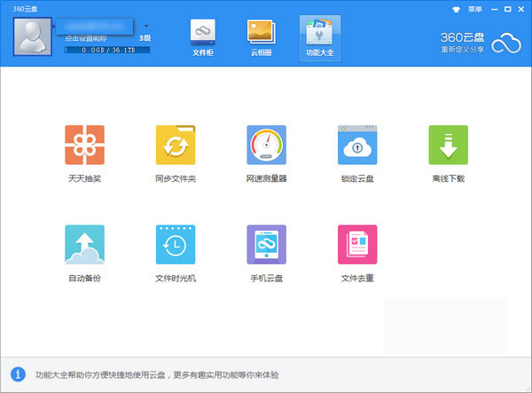
Task: Click the 360云盘 window title text
Action: (25, 9)
